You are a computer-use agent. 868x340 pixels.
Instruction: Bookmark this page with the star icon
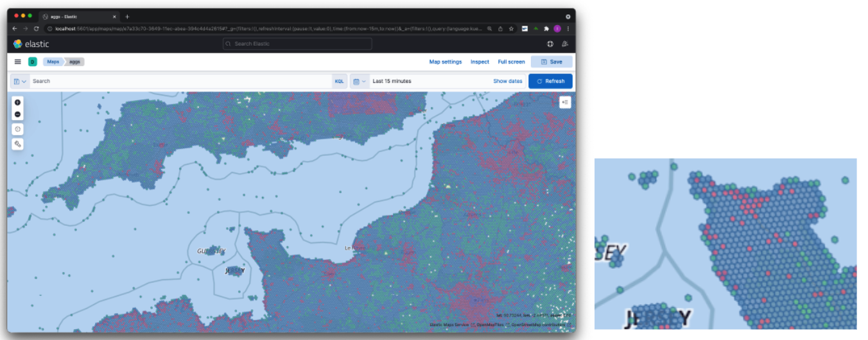coord(511,29)
